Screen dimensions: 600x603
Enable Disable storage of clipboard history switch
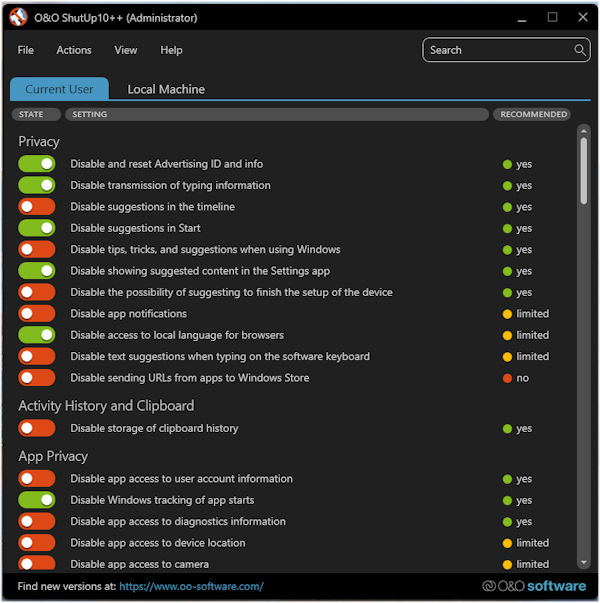tap(37, 428)
